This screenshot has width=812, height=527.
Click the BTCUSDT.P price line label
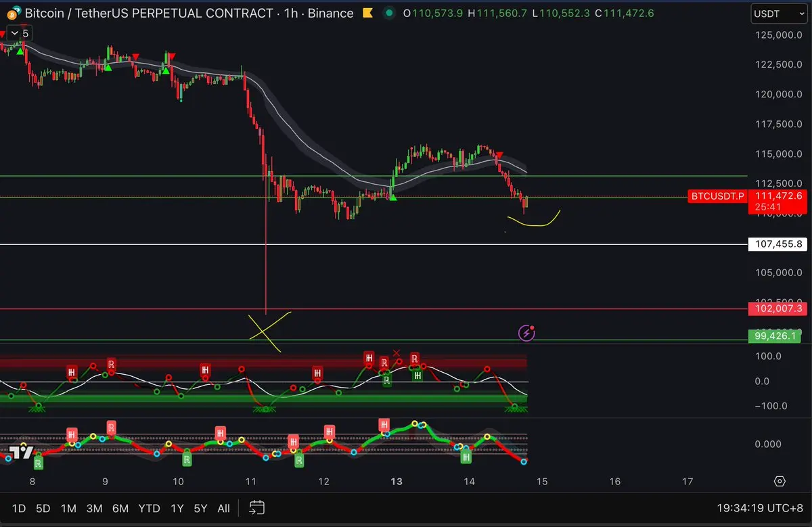pyautogui.click(x=717, y=196)
